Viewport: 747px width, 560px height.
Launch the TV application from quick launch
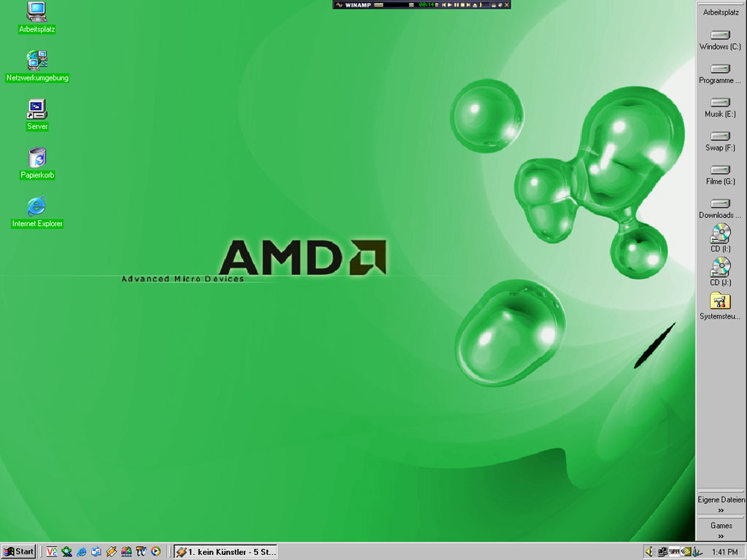[141, 551]
